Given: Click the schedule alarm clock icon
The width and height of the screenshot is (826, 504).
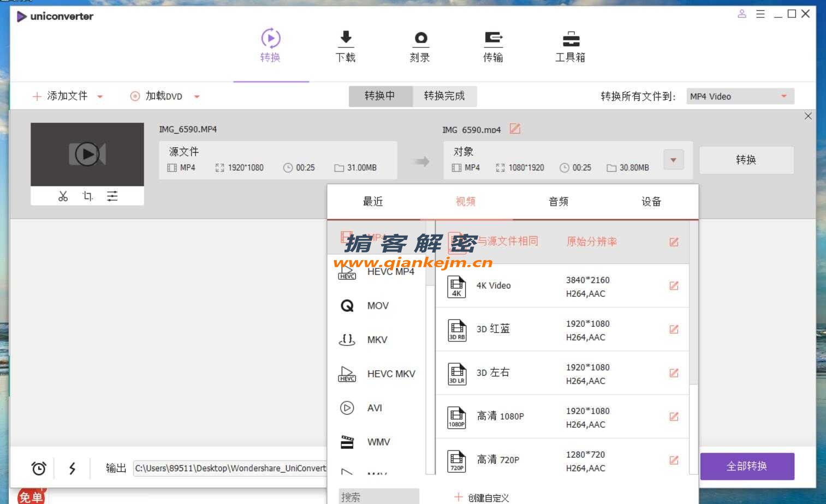Looking at the screenshot, I should (x=39, y=468).
